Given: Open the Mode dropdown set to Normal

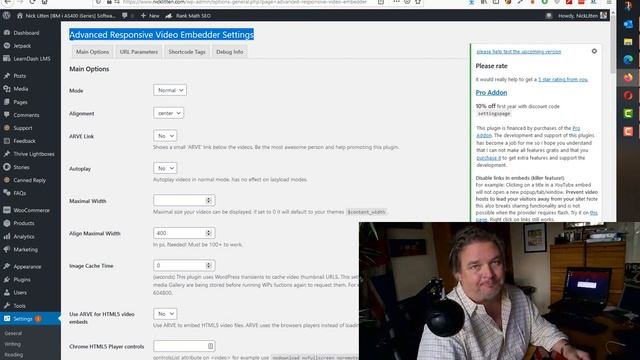Looking at the screenshot, I should [x=170, y=90].
